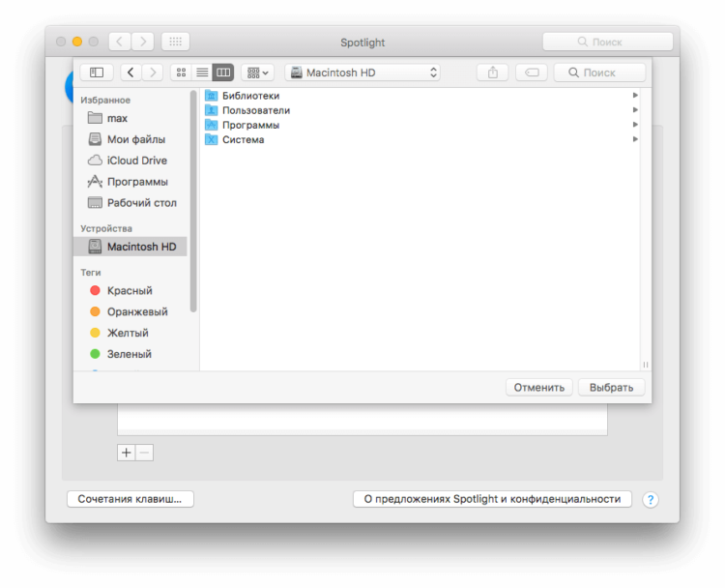The width and height of the screenshot is (725, 588).
Task: Switch to column view in the file dialog
Action: coord(223,73)
